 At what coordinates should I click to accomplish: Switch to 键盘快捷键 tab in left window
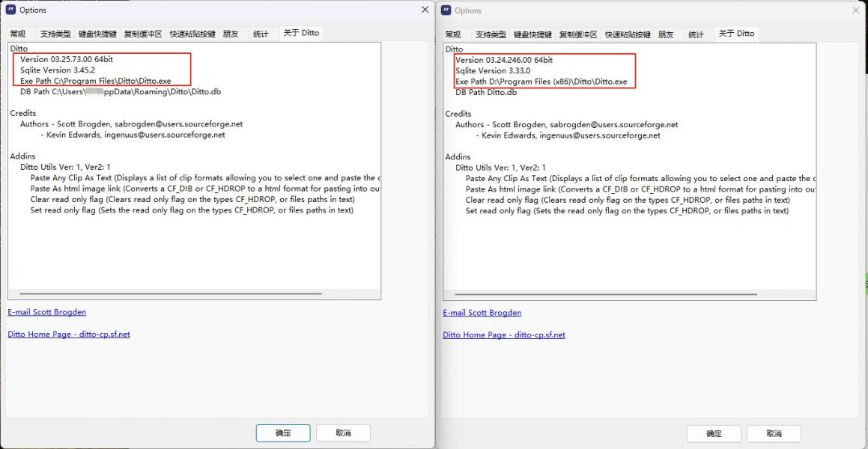(97, 34)
